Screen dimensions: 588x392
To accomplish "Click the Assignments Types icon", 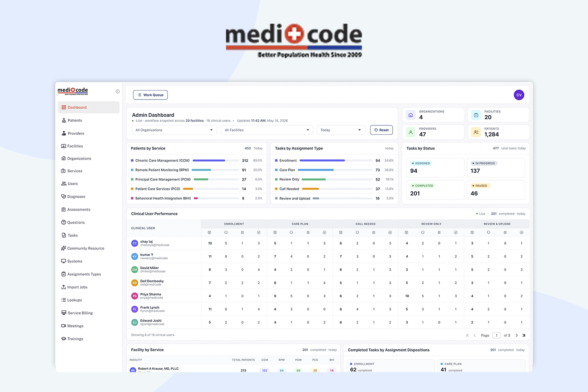I will tap(64, 274).
